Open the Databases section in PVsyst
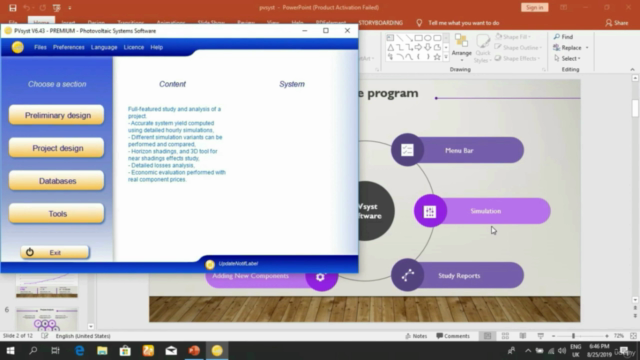 coord(57,181)
